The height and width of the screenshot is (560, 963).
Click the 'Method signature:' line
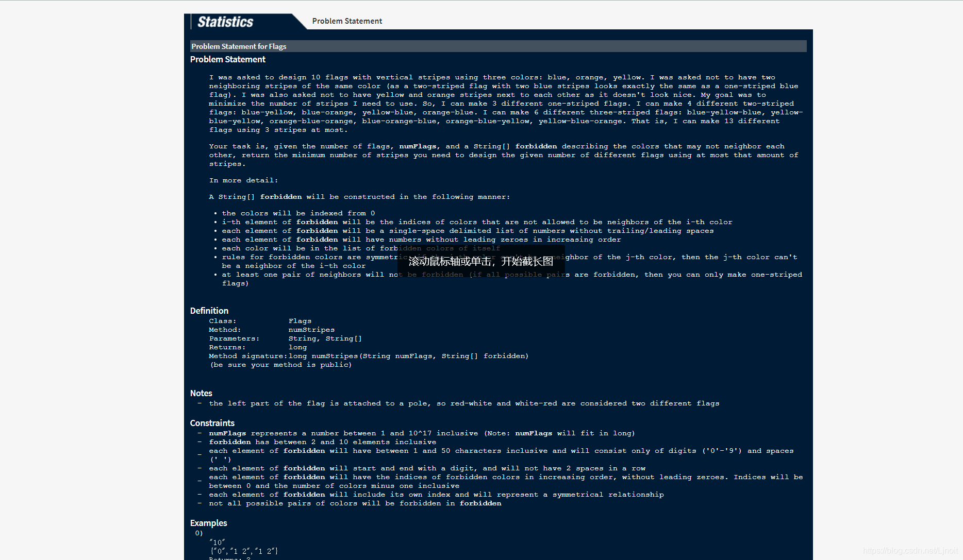(x=369, y=356)
